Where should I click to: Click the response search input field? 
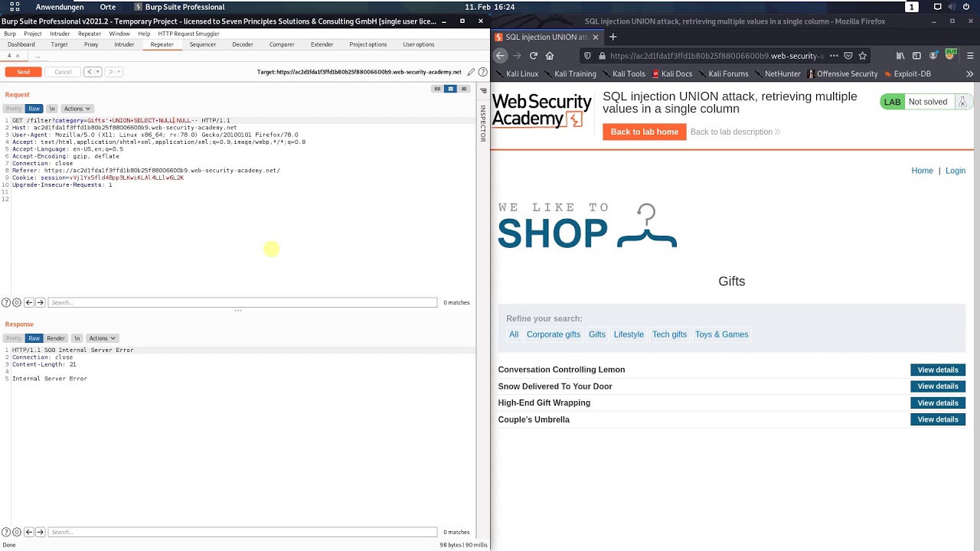[243, 532]
